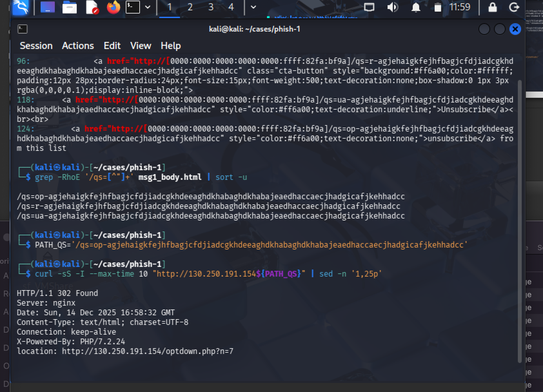Screen dimensions: 543x392
Task: Expand the panel window list chevron
Action: click(x=253, y=7)
